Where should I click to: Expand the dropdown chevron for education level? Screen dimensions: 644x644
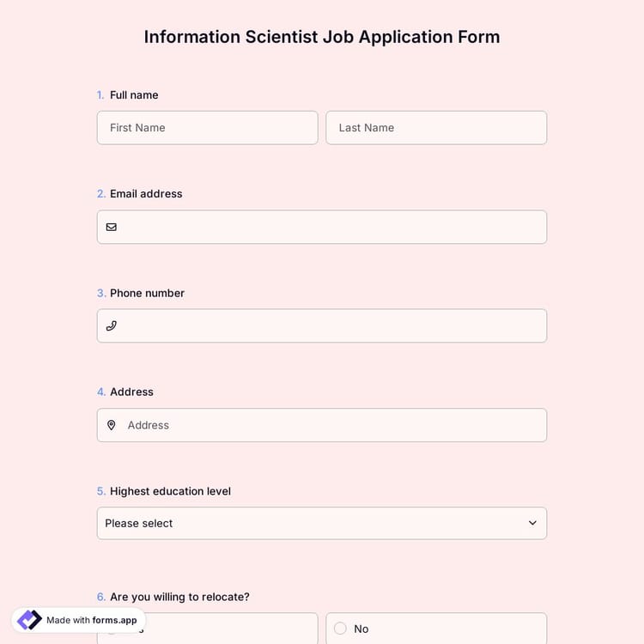(532, 523)
